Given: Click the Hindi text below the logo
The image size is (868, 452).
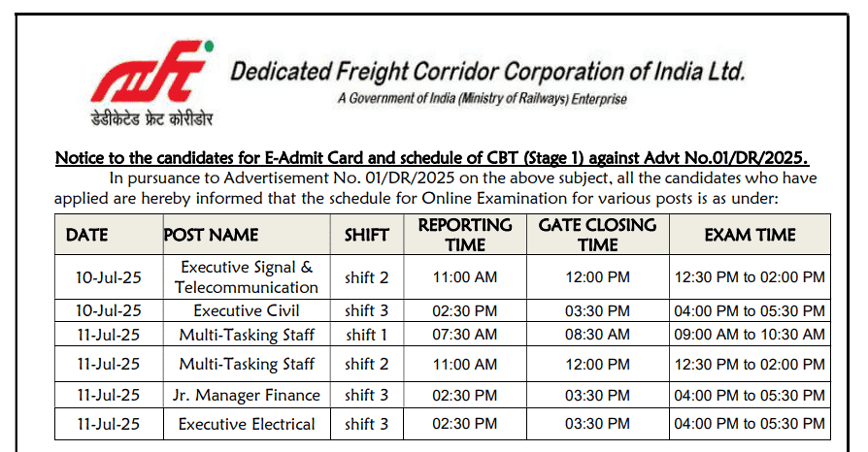Looking at the screenshot, I should pos(148,118).
